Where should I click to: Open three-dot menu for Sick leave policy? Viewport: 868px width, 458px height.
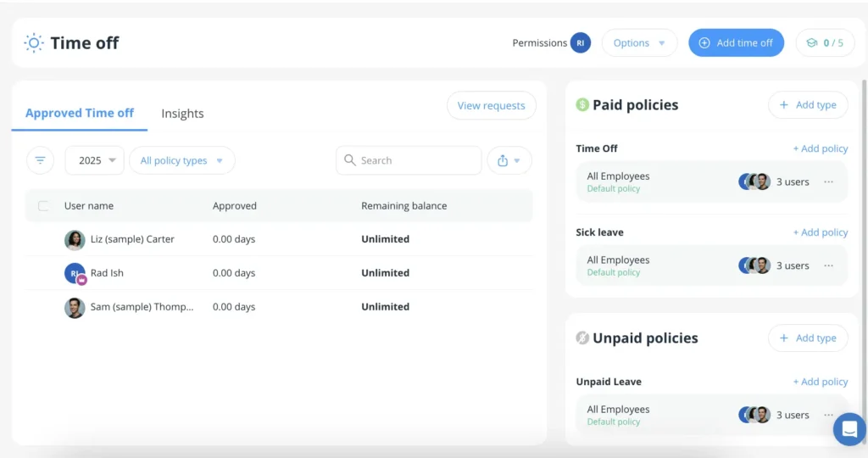(x=828, y=265)
